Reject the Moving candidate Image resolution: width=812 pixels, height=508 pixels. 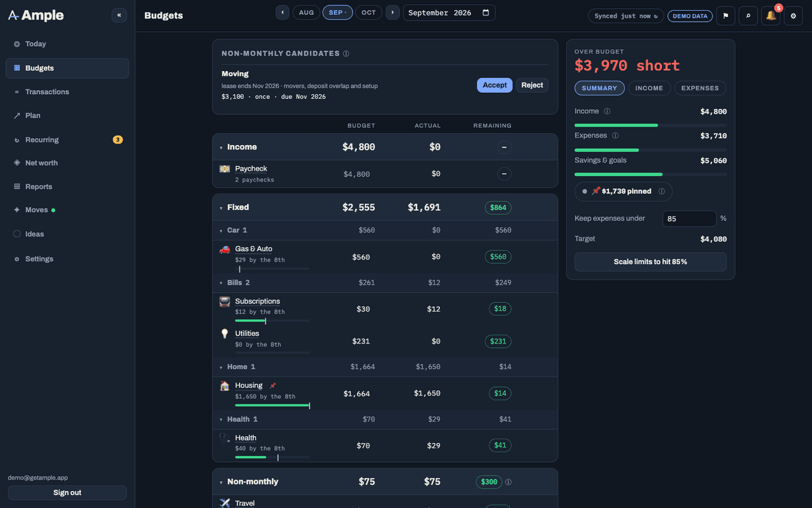tap(532, 85)
